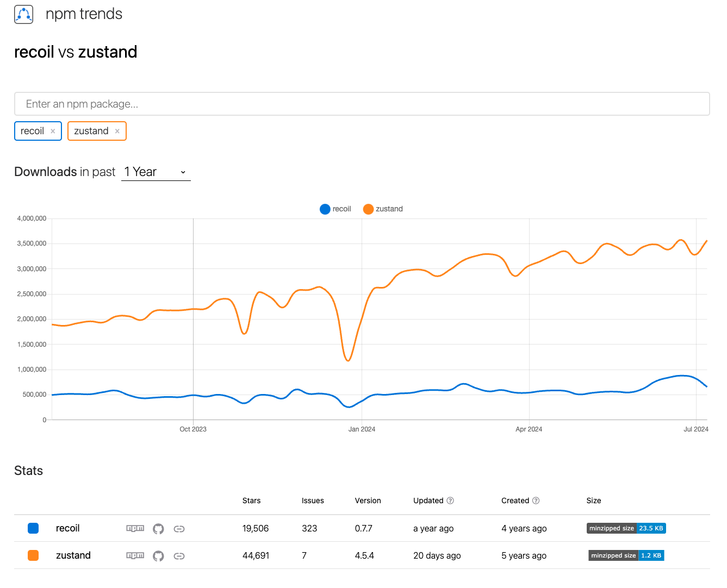Open the 1 Year time range dropdown
Image resolution: width=727 pixels, height=588 pixels.
(x=156, y=172)
